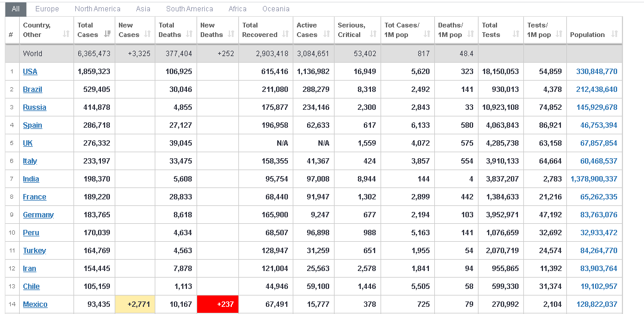This screenshot has width=644, height=314.
Task: Sort by Total Recovered arrow icon
Action: click(286, 34)
